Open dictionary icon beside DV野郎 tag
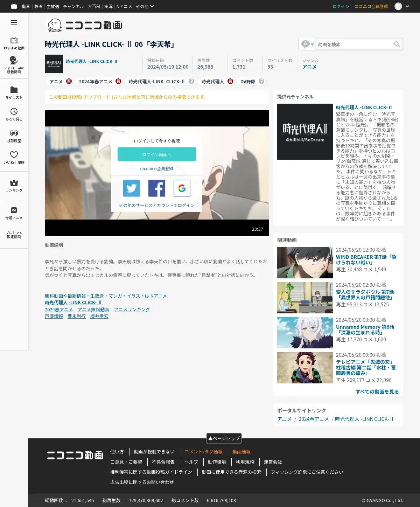Image resolution: width=420 pixels, height=507 pixels. click(x=261, y=81)
